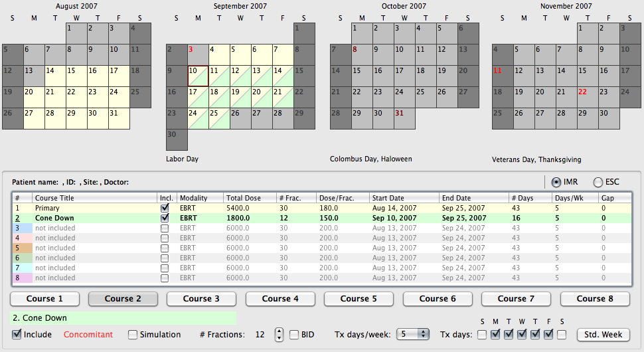This screenshot has height=352, width=644.
Task: Enable the BID checkbox
Action: [x=294, y=335]
